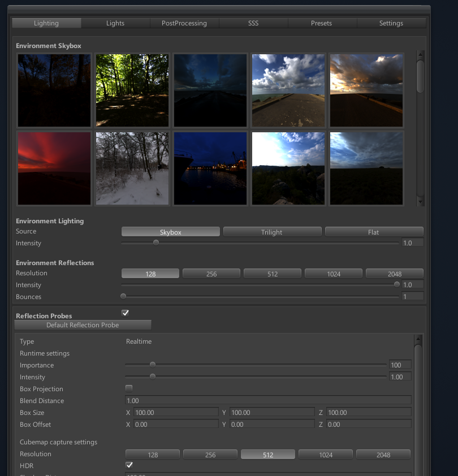
Task: Click the Bounces slider handle
Action: click(123, 296)
